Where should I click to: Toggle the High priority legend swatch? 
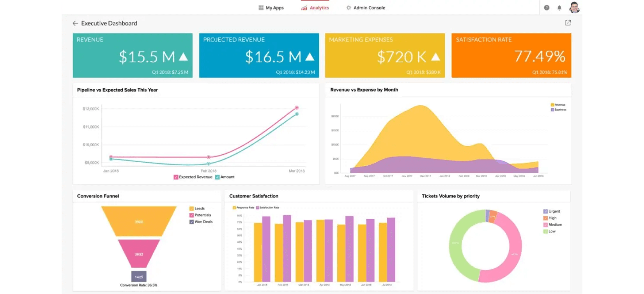click(545, 218)
